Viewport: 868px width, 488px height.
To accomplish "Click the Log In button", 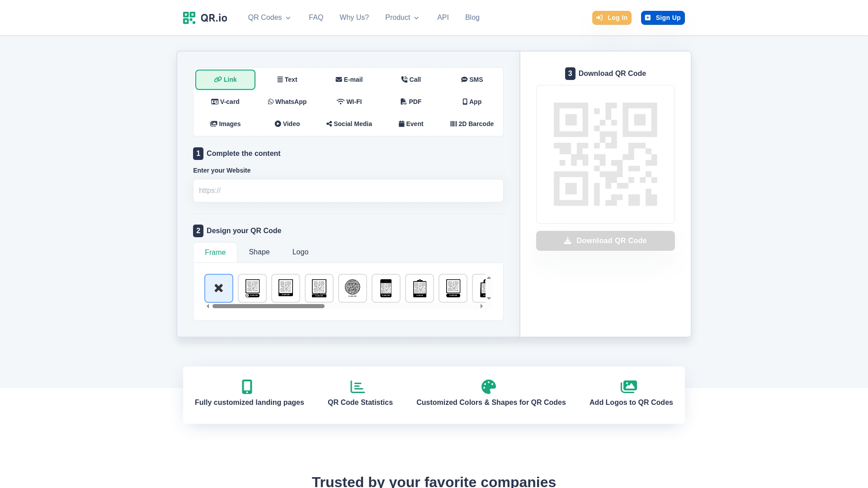I will click(612, 18).
